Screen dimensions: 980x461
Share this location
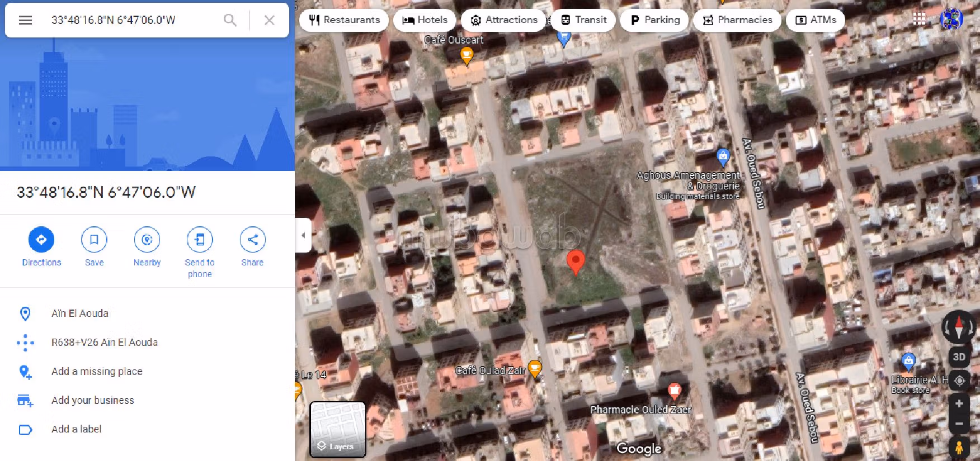pos(252,240)
